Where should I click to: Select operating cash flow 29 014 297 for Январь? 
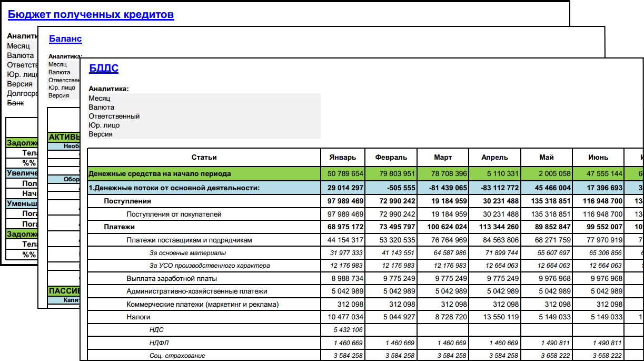(x=345, y=188)
